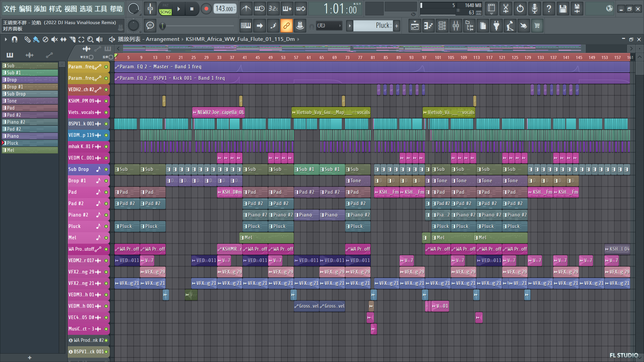Select the zoom magnifier tool in playlist
644x362 pixels.
point(90,39)
